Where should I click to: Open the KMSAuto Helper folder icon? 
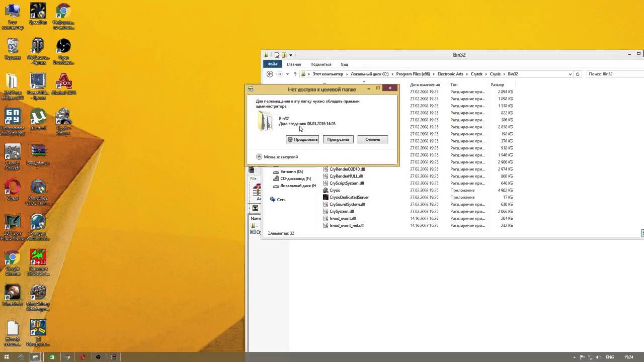pyautogui.click(x=12, y=85)
